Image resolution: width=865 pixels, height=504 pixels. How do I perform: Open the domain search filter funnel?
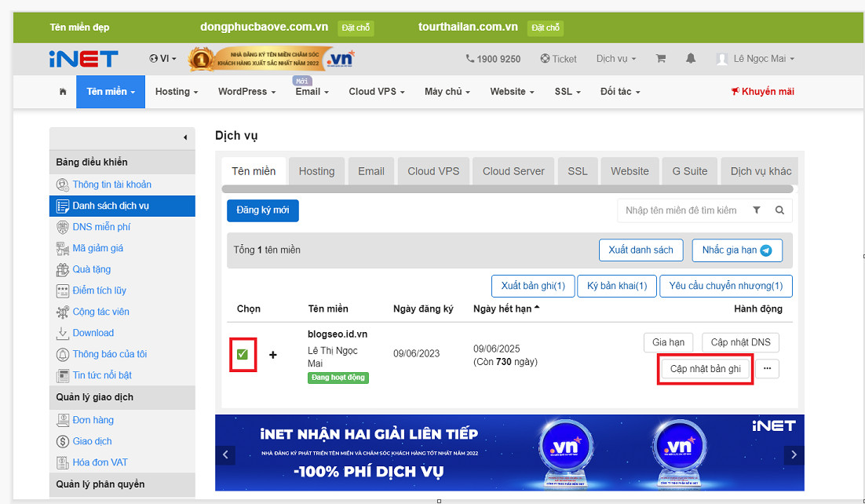tap(755, 210)
